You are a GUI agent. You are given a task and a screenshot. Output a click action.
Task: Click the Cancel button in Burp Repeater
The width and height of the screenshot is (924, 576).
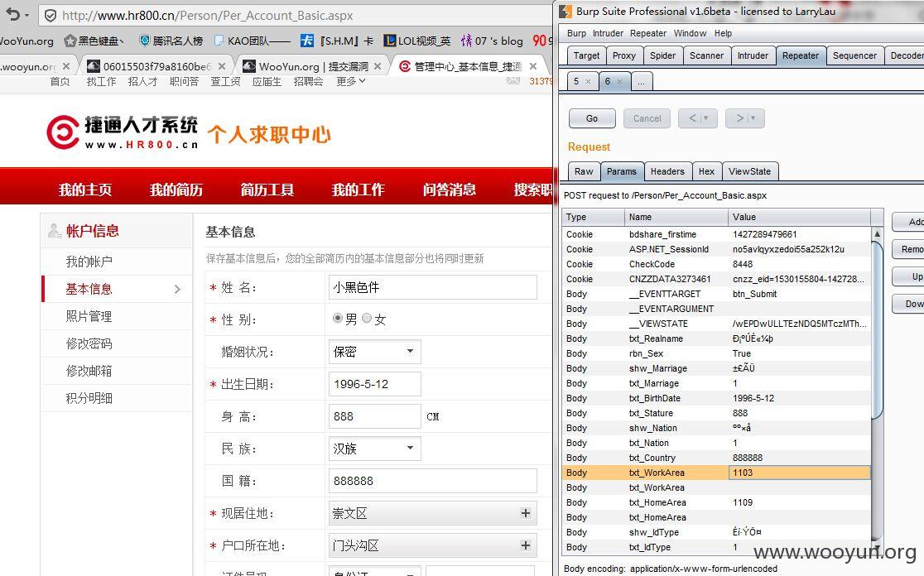click(647, 118)
